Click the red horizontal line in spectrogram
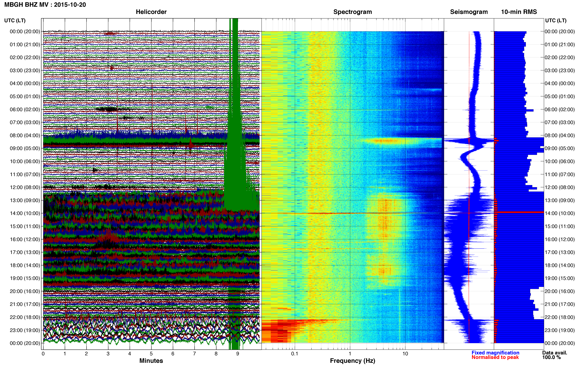Image resolution: width=588 pixels, height=368 pixels. (352, 213)
